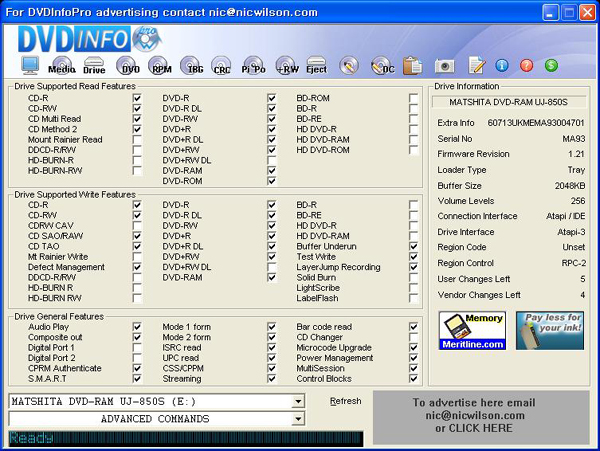Toggle Streaming checkbox

coord(271,379)
